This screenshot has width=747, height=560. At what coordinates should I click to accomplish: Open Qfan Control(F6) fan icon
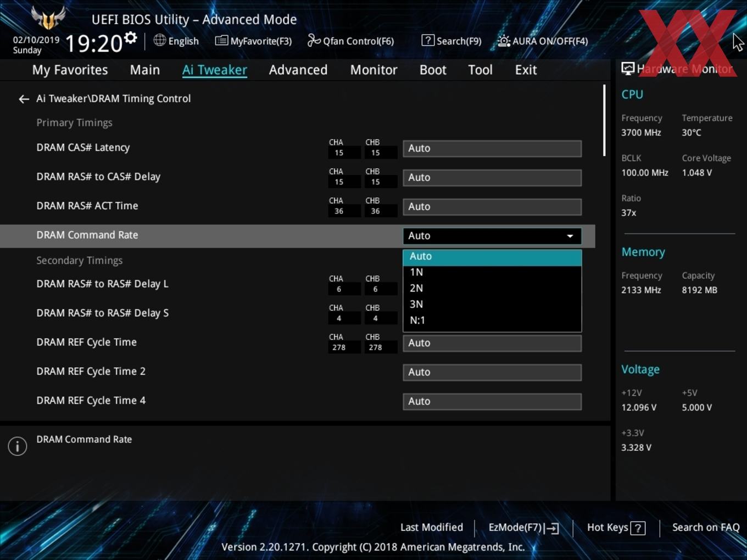point(314,40)
